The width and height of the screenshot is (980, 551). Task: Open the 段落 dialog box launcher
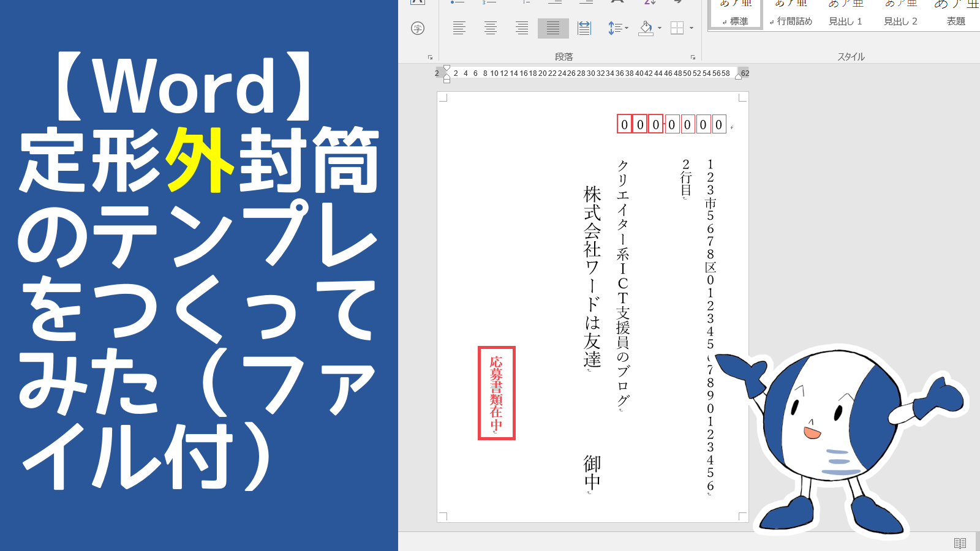coord(693,57)
